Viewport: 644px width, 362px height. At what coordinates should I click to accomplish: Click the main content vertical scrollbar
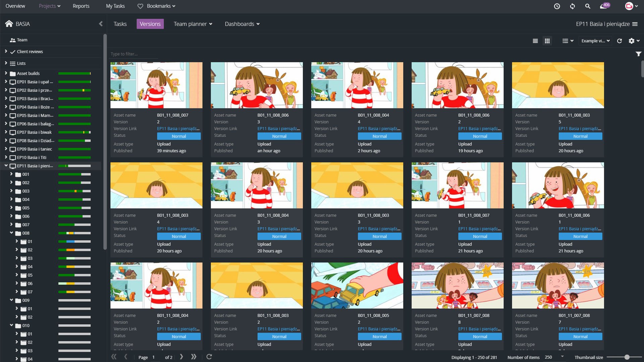tap(642, 69)
